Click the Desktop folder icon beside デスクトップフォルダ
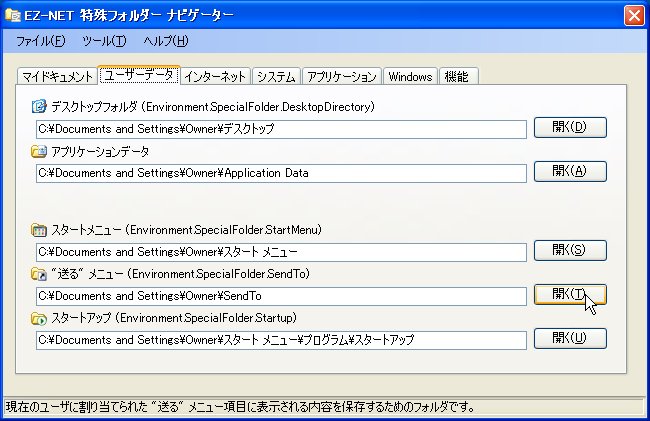This screenshot has height=421, width=650. [x=39, y=106]
